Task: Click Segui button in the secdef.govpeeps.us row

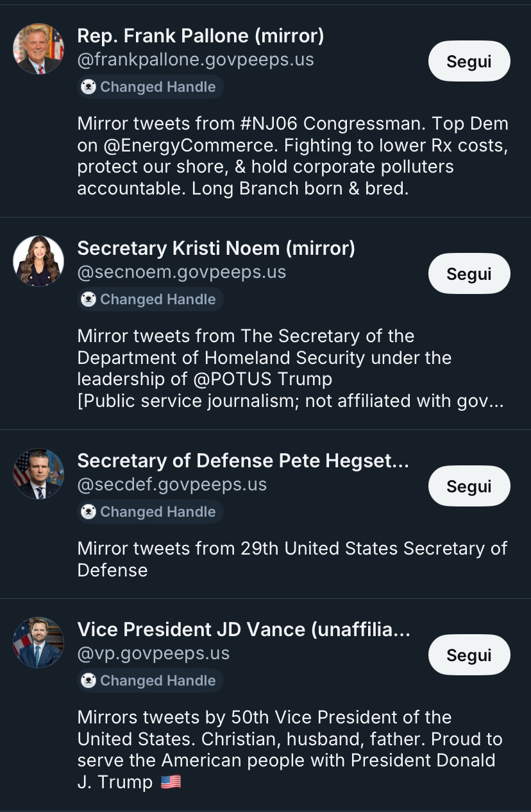Action: (x=469, y=487)
